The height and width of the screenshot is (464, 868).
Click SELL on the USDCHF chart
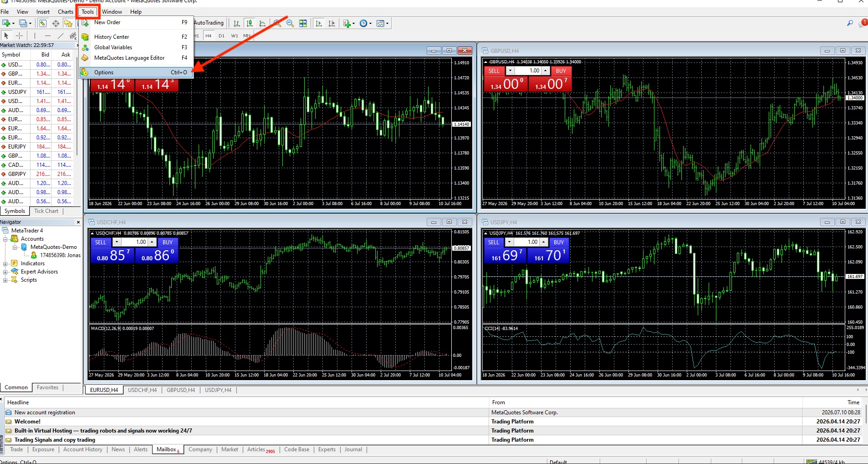tap(101, 242)
